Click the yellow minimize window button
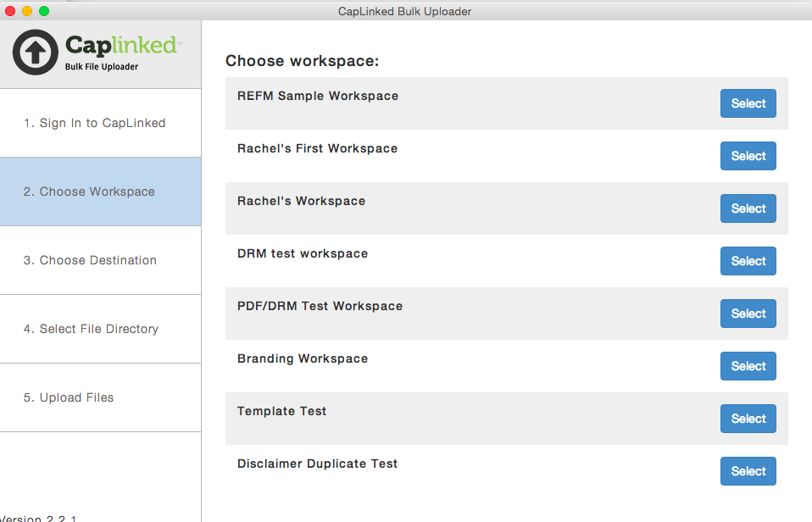 coord(27,11)
